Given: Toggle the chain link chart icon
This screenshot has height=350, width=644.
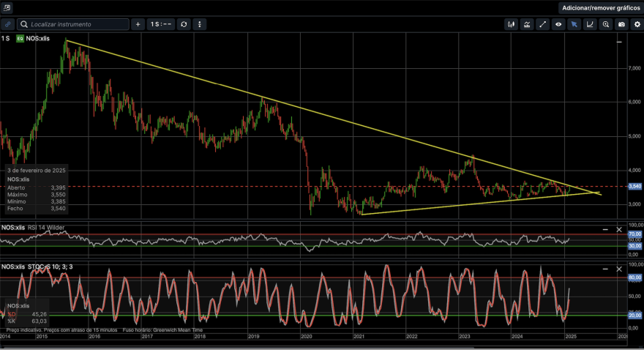Looking at the screenshot, I should [x=7, y=24].
